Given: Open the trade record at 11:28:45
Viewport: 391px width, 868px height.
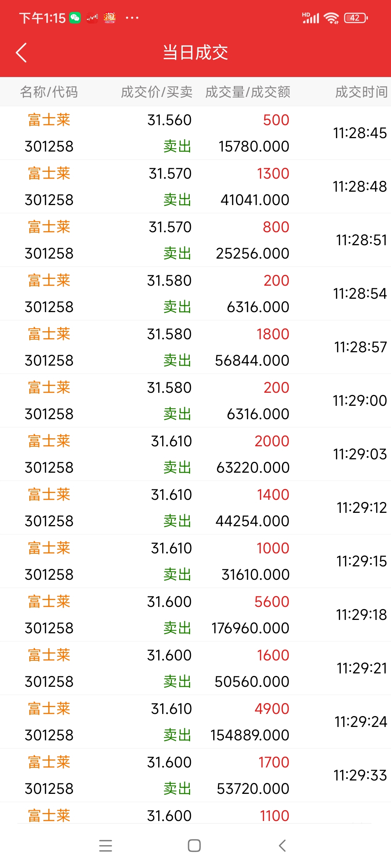Looking at the screenshot, I should (x=195, y=133).
